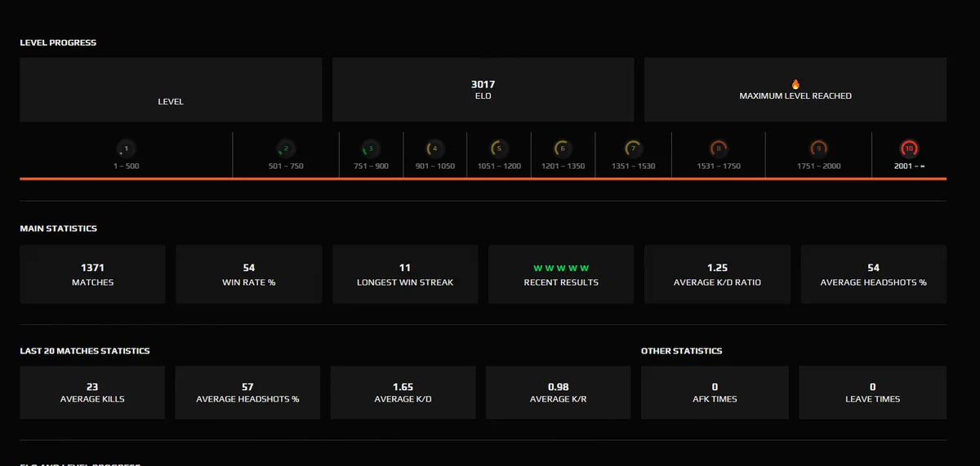Click the level 3 badge icon
Screen dimensions: 980x466
coord(371,149)
